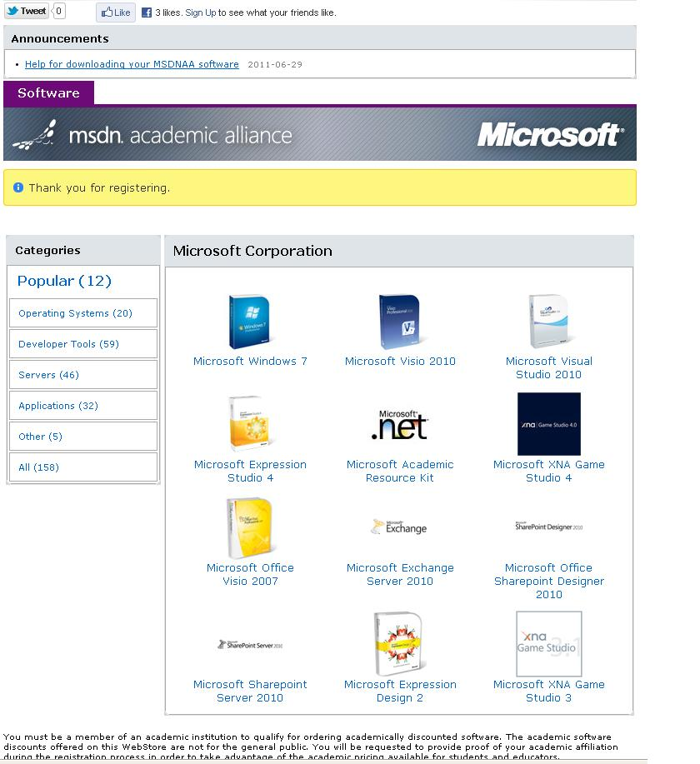
Task: Open the Microsoft XNA Game Studio 4 link
Action: [x=549, y=472]
